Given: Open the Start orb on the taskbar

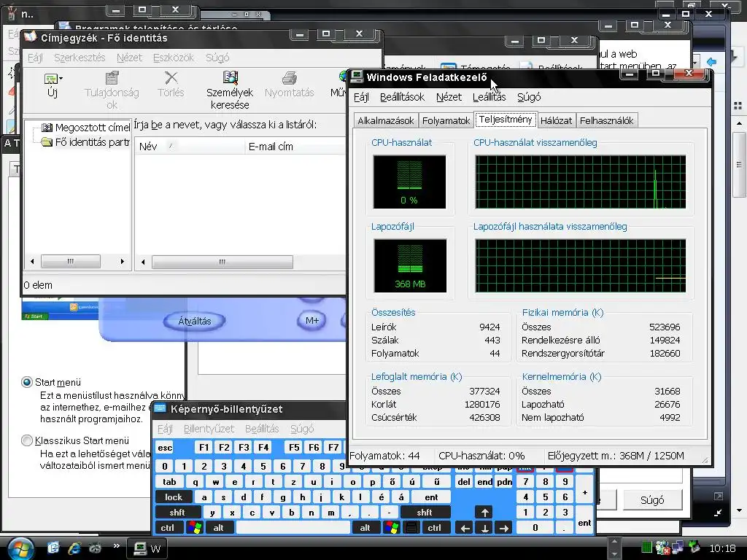Looking at the screenshot, I should tap(20, 548).
